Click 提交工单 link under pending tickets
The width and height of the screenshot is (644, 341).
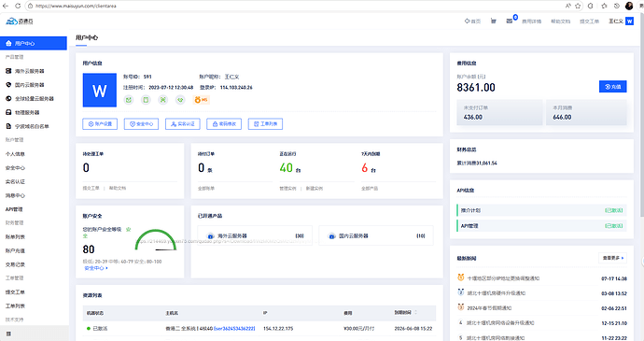click(x=91, y=188)
